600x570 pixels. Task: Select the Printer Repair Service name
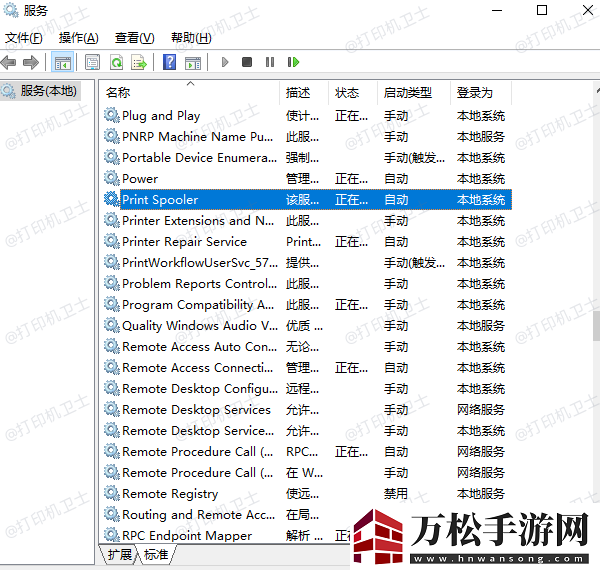pos(184,242)
